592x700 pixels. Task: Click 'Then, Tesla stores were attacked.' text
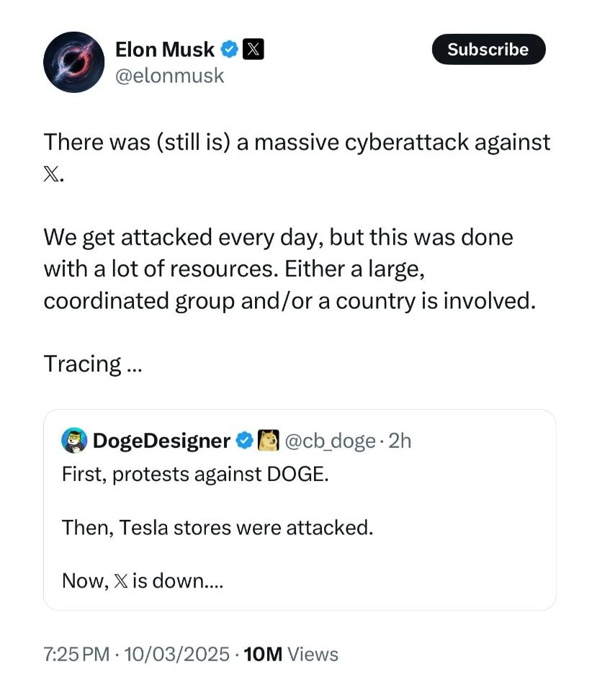pos(217,527)
